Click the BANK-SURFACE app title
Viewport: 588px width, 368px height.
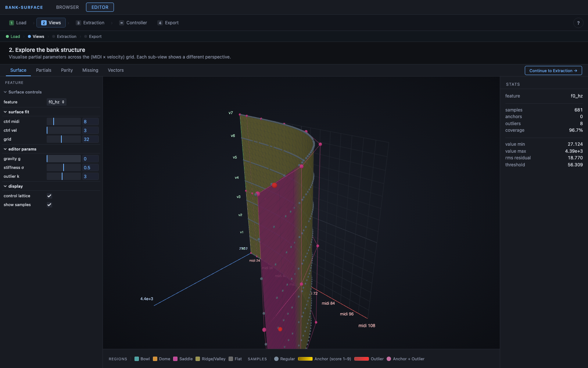tap(24, 7)
